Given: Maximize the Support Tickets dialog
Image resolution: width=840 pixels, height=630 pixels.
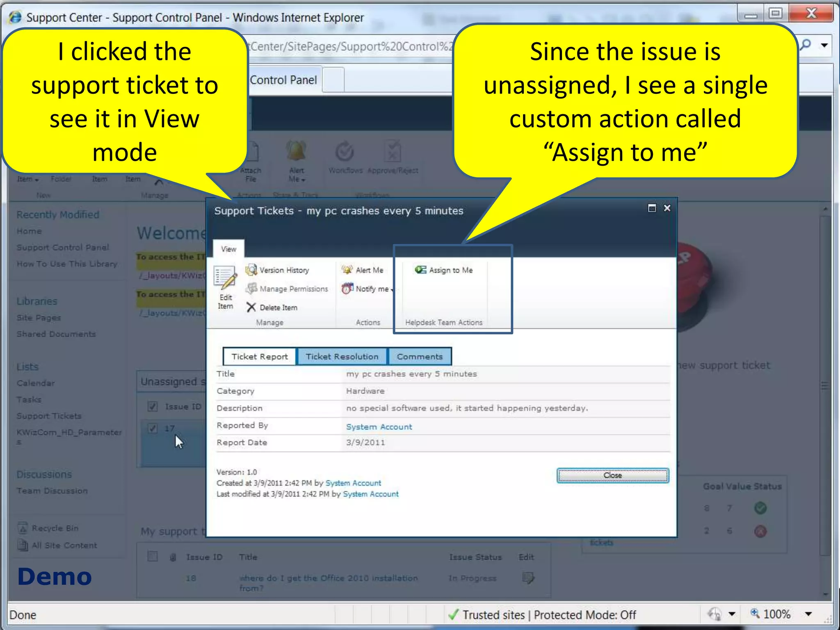Looking at the screenshot, I should (x=652, y=208).
